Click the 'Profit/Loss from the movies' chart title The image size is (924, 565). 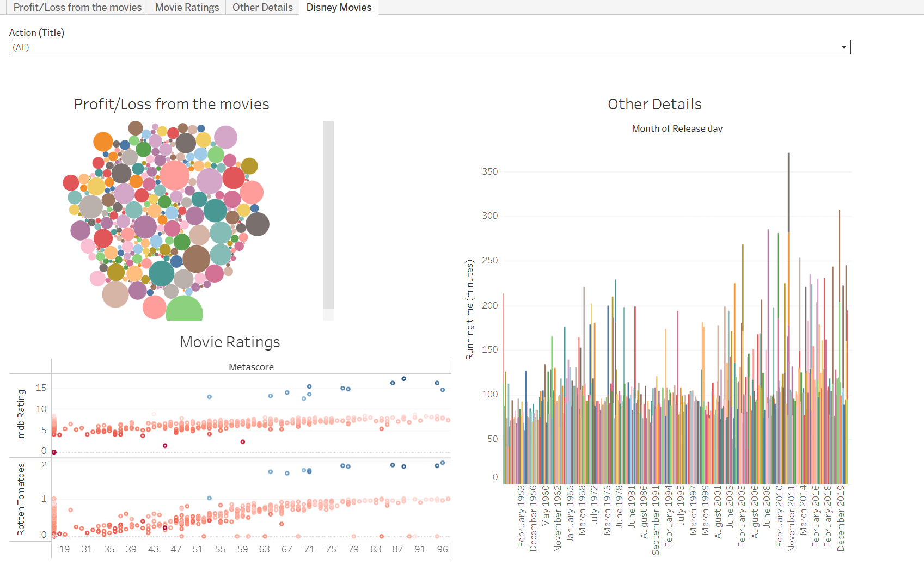pyautogui.click(x=172, y=104)
